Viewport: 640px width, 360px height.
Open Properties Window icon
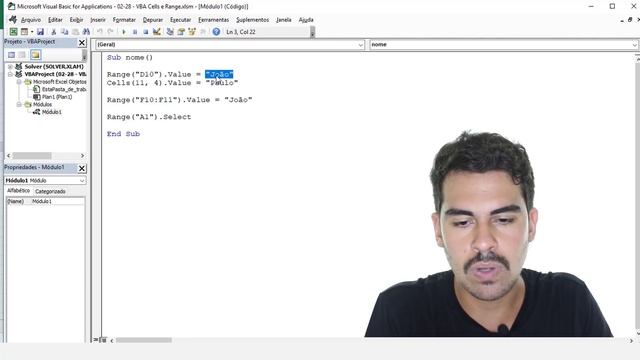coord(181,32)
